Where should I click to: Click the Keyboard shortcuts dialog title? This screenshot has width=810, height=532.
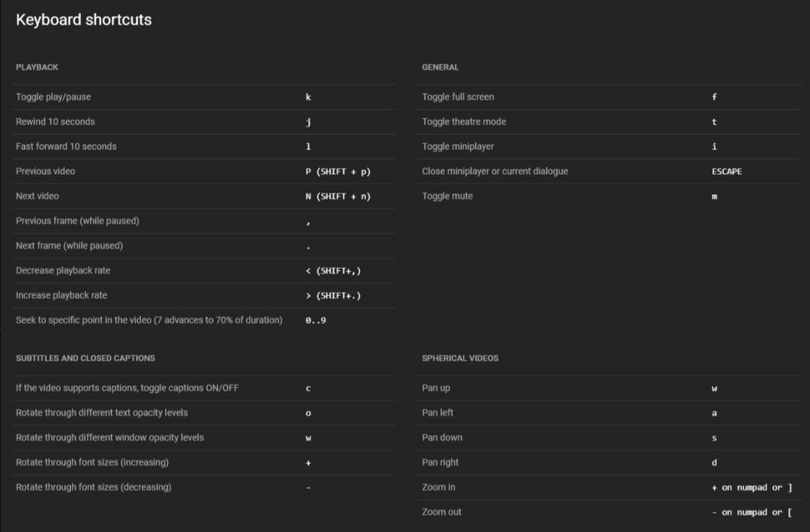tap(84, 20)
